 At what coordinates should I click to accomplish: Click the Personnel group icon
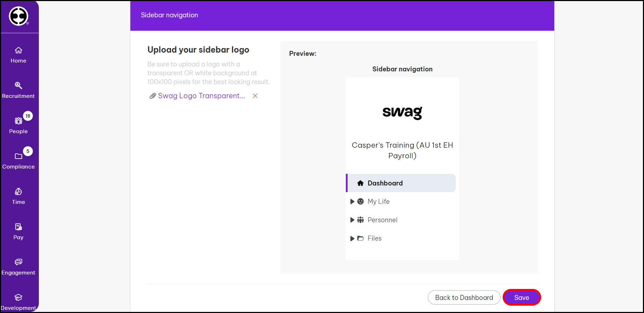pyautogui.click(x=360, y=220)
